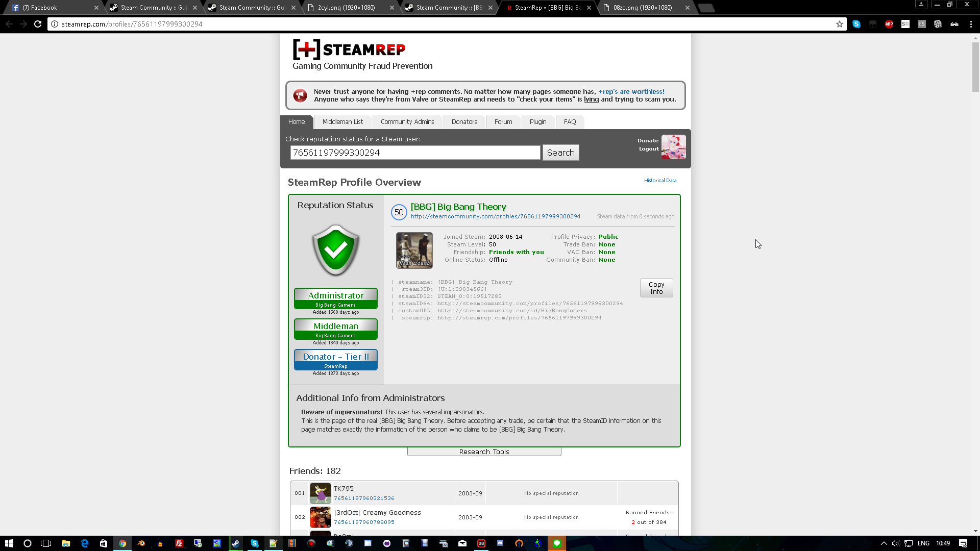Expand Research Tools section

coord(484,452)
